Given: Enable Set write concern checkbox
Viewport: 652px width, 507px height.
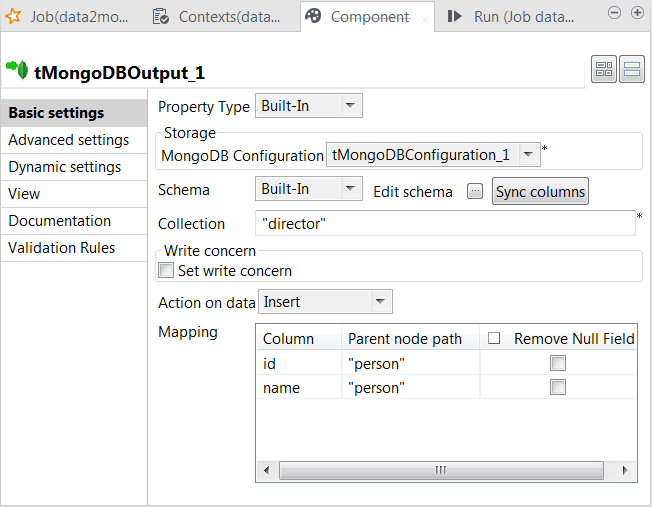Looking at the screenshot, I should click(x=166, y=270).
